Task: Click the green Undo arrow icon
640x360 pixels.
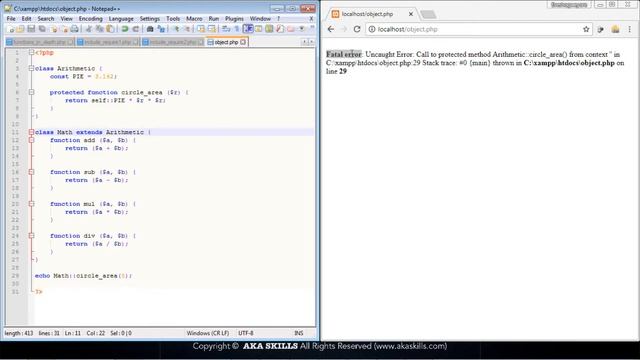Action: pos(125,29)
